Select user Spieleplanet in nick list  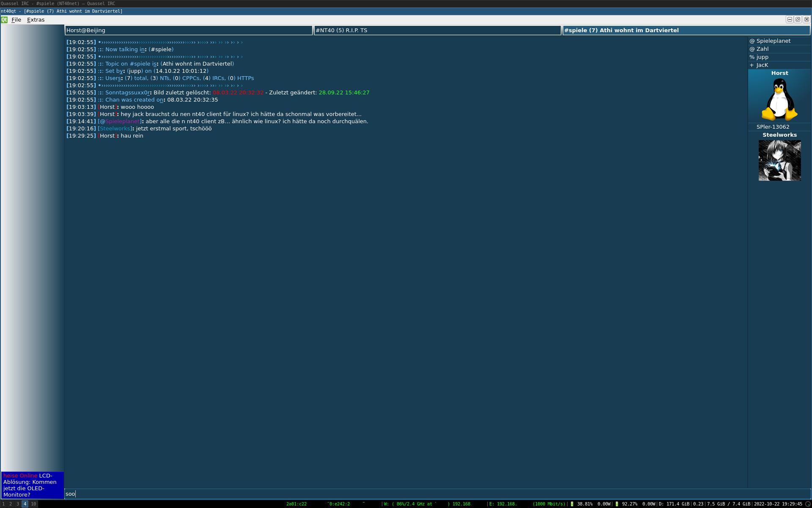coord(773,41)
